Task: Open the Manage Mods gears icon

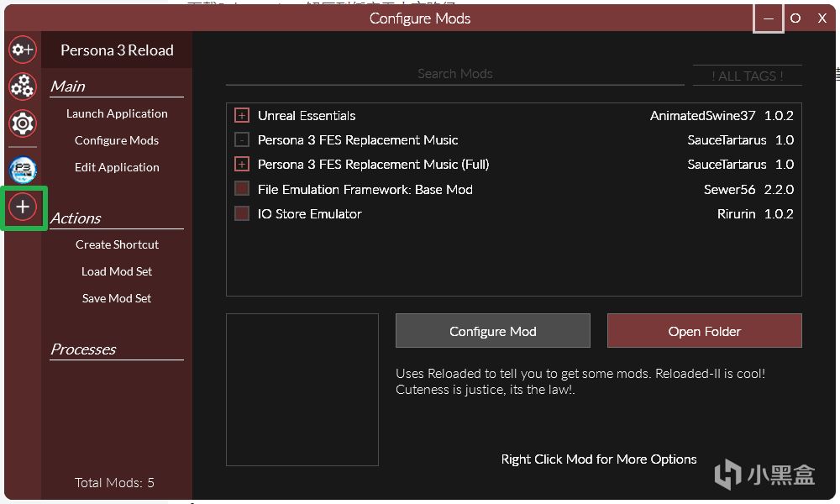Action: pos(23,87)
